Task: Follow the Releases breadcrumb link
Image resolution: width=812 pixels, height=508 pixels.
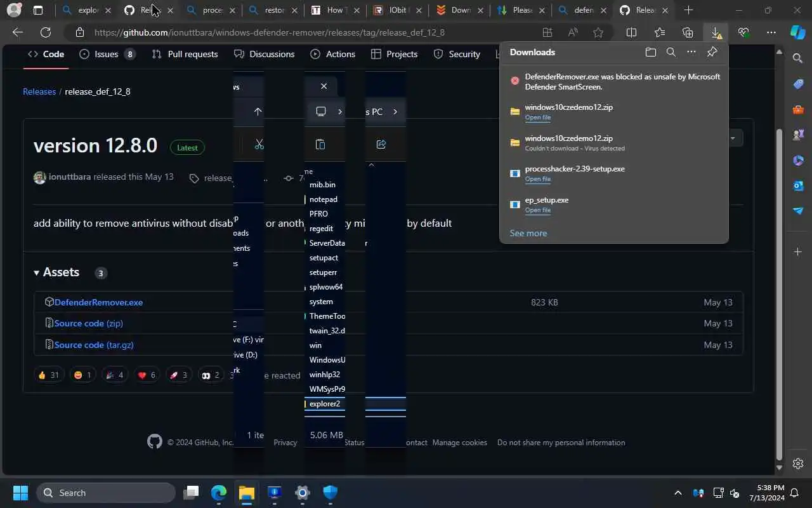Action: point(39,91)
